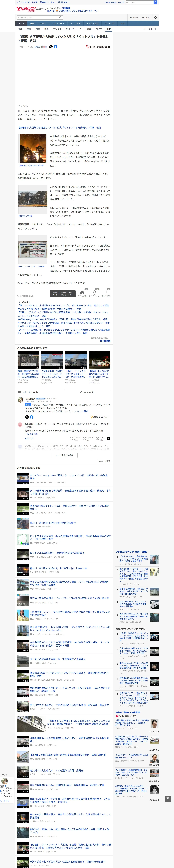Viewport: 174px width, 868px height.
Task: Click the 新しい視点 exclamation reaction
Action: pyautogui.click(x=106, y=293)
